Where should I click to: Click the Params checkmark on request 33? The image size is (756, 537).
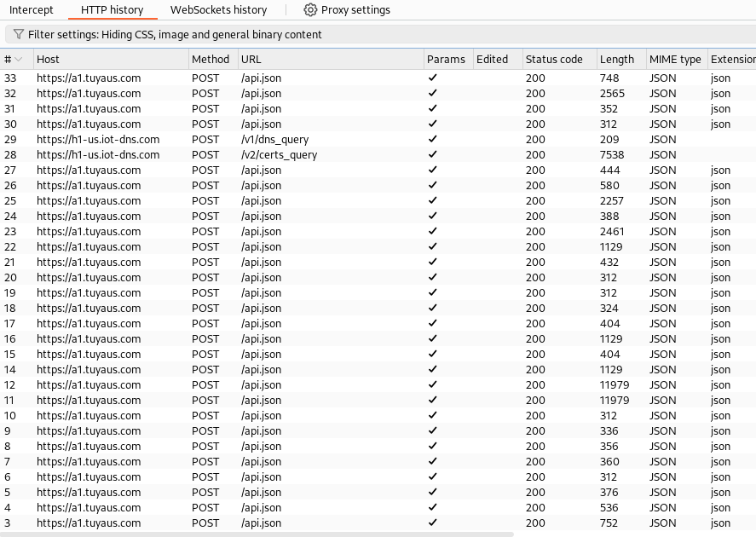tap(432, 78)
